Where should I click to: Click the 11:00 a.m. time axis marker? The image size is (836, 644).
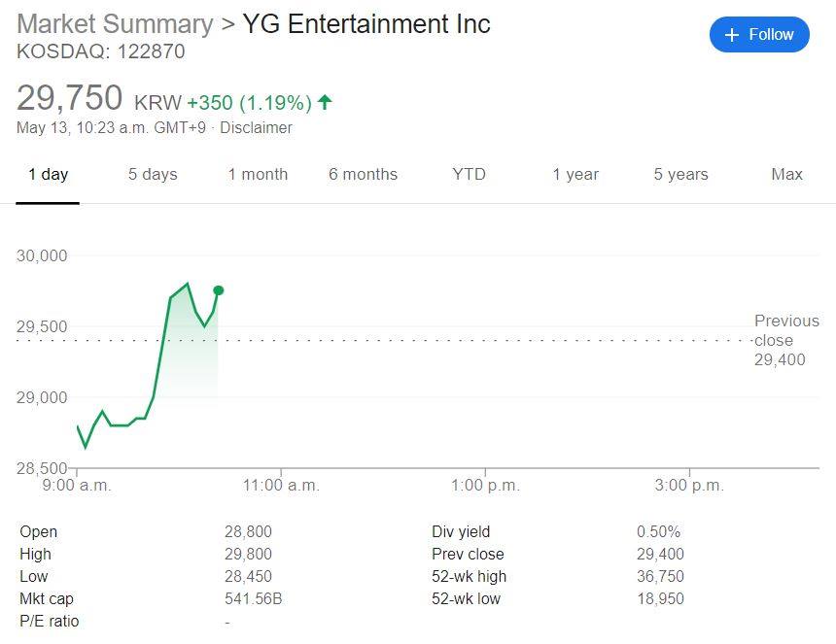pos(281,486)
